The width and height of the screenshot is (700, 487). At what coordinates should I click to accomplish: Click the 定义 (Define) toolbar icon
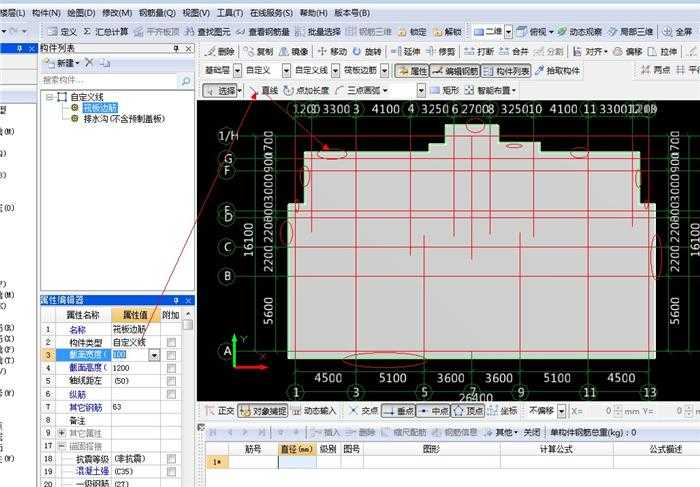pos(62,32)
